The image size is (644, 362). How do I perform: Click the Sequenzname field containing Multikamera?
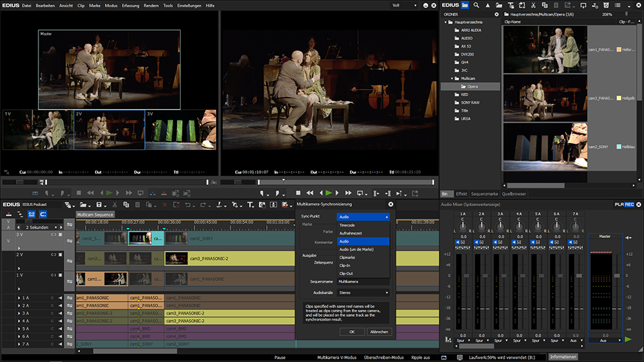(x=363, y=282)
